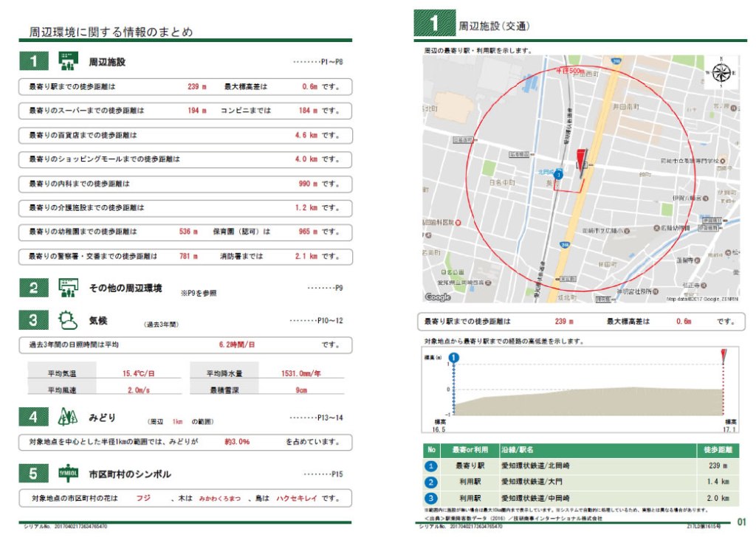Click the red flag on the elevation chart
The image size is (756, 537).
pyautogui.click(x=724, y=356)
